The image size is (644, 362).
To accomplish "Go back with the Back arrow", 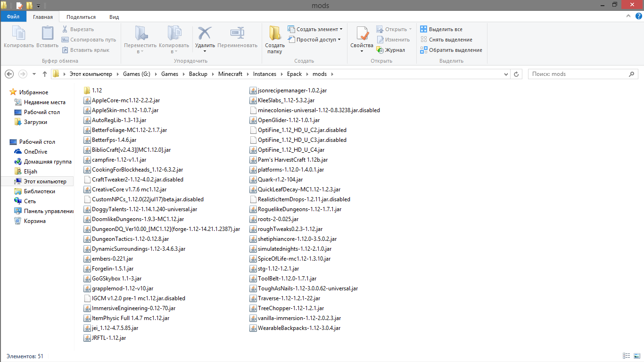I will 9,74.
